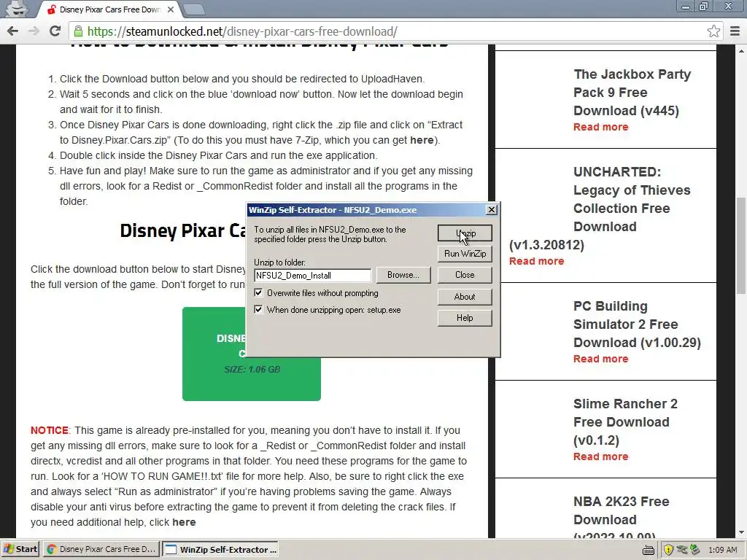Open the Windows Start menu

pos(20,549)
